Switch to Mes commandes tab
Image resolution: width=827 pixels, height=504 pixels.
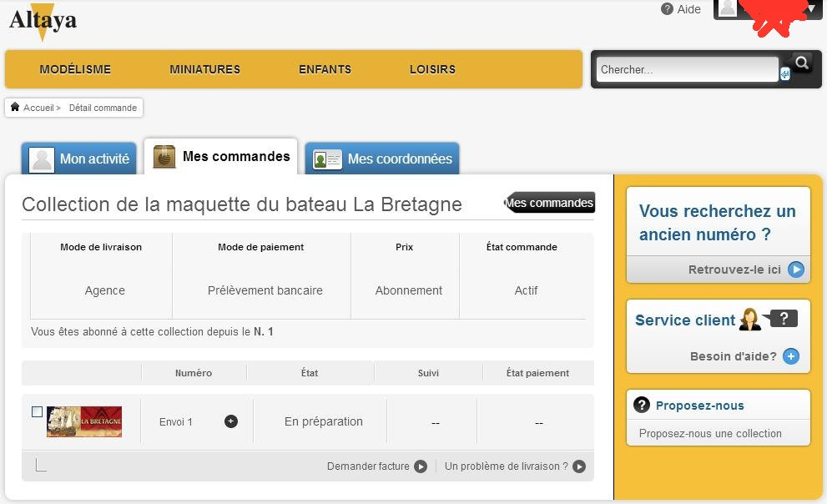click(x=221, y=157)
